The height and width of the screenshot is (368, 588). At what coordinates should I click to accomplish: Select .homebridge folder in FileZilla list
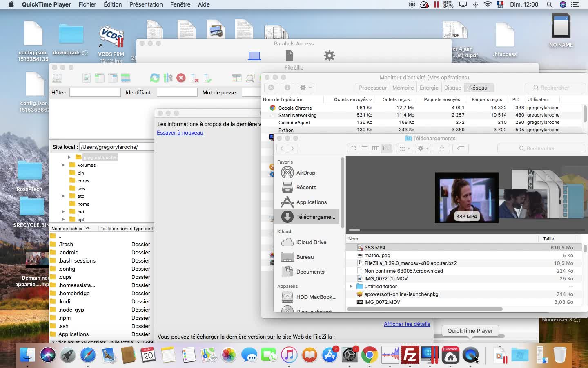pyautogui.click(x=101, y=293)
